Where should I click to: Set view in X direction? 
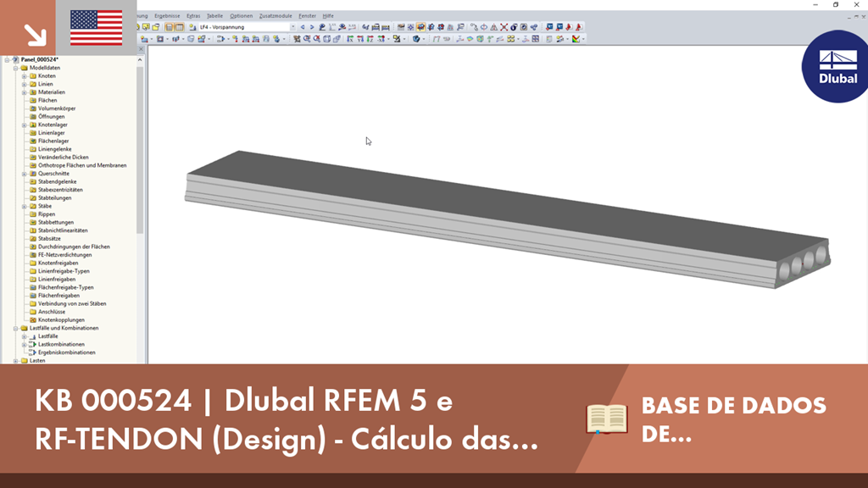pos(350,39)
